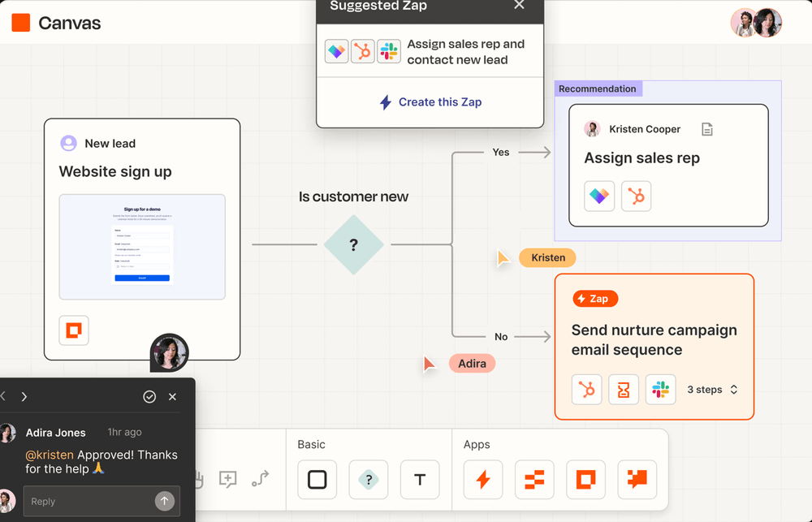Image resolution: width=812 pixels, height=522 pixels.
Task: Select the Interfaces app icon in toolbar
Action: coord(585,480)
